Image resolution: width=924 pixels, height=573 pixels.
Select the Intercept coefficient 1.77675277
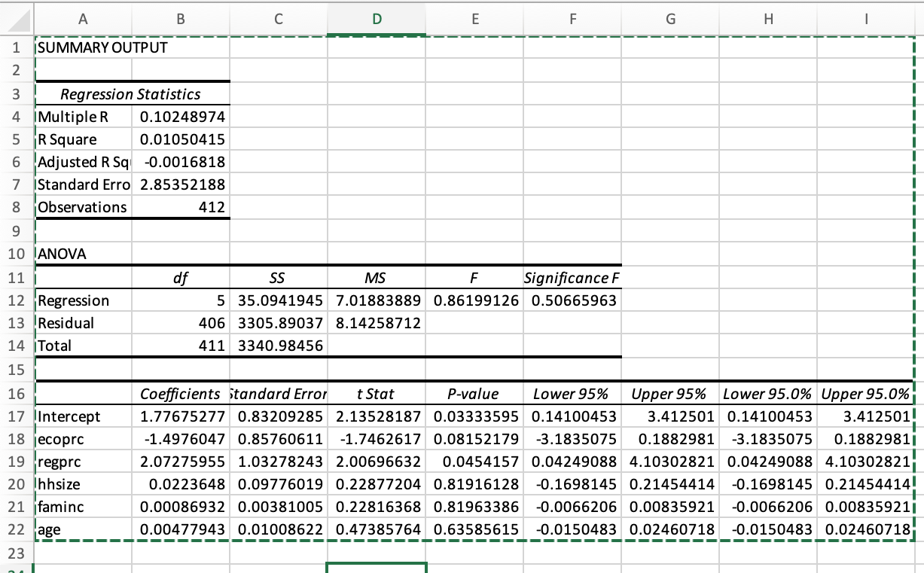coord(180,416)
